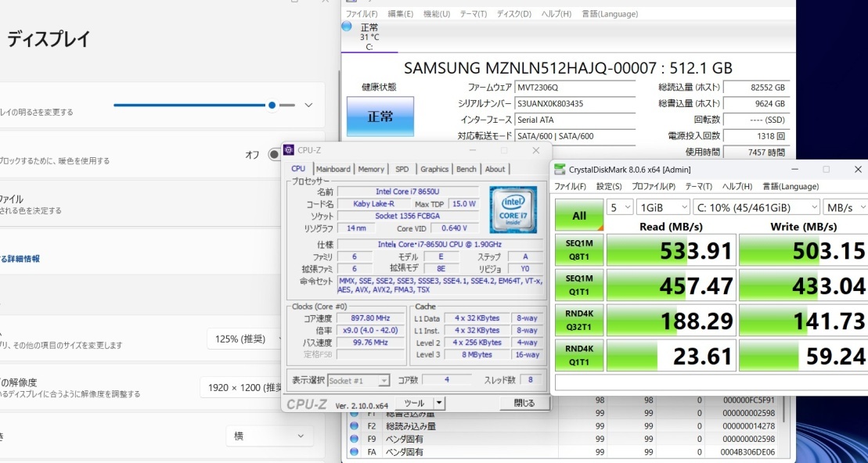Screen dimensions: 868x463
Task: Select the CPU tab in CPU-Z
Action: tap(298, 168)
